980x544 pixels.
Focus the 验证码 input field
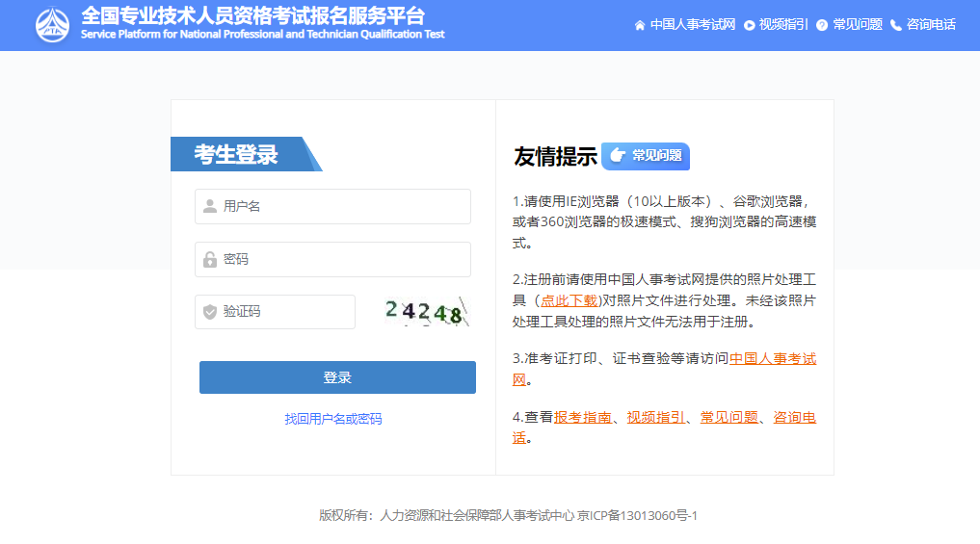click(284, 312)
